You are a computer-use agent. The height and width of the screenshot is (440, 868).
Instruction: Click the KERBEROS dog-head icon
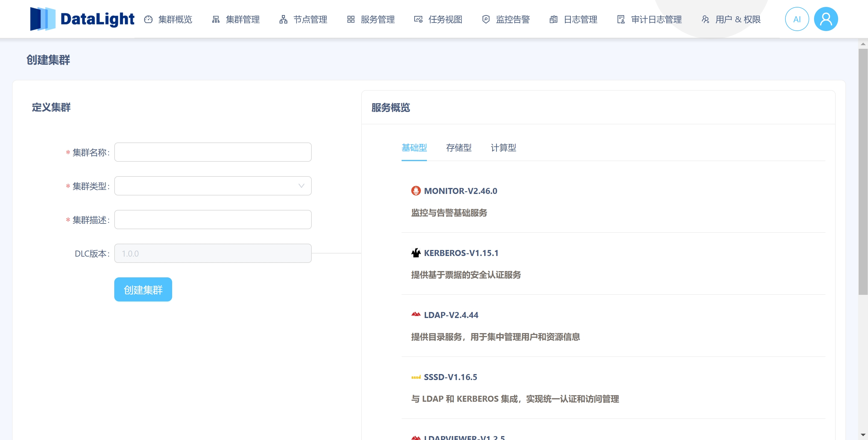(416, 253)
